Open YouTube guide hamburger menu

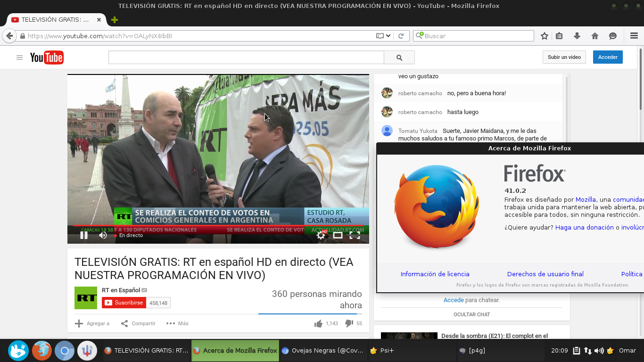point(19,58)
